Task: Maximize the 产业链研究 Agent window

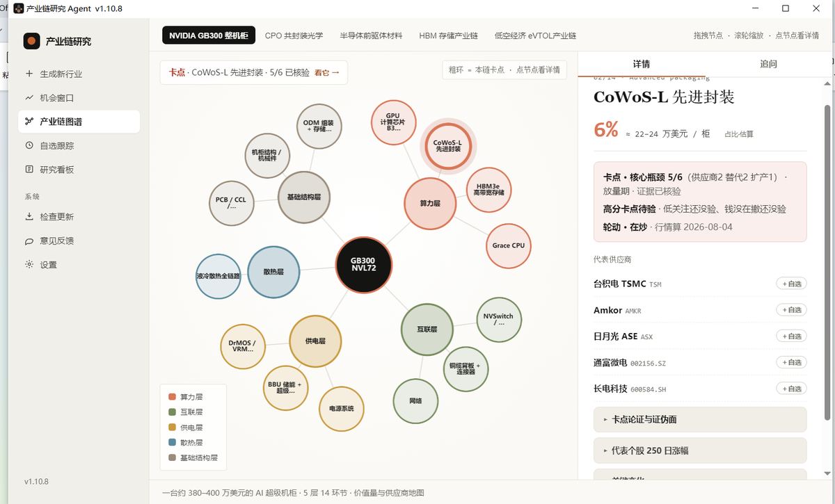Action: [x=786, y=8]
